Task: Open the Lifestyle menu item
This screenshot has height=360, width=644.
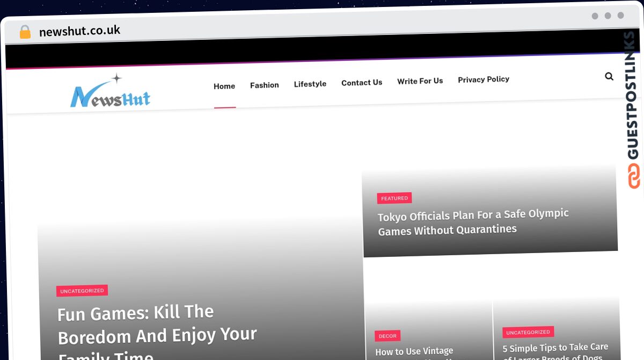Action: [310, 84]
